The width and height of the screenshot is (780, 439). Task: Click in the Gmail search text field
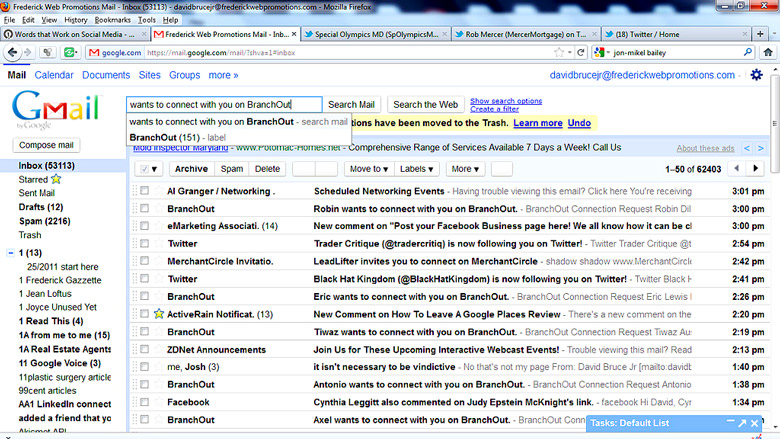pyautogui.click(x=224, y=104)
